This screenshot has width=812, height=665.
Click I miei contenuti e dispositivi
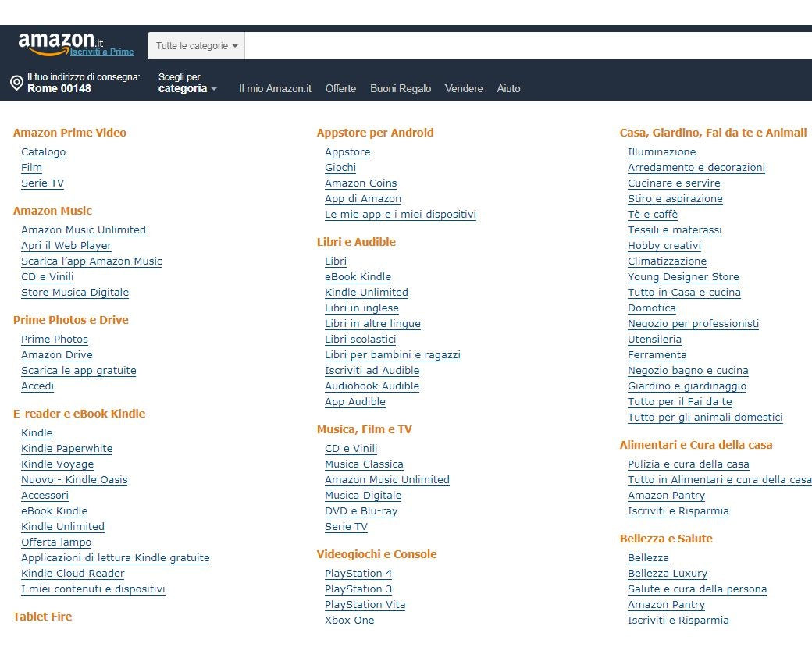click(x=93, y=589)
